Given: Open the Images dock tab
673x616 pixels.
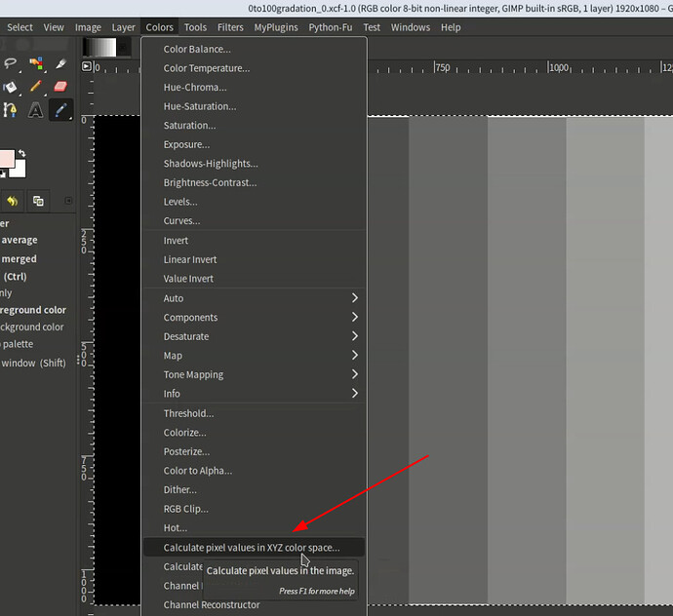Looking at the screenshot, I should click(x=38, y=201).
